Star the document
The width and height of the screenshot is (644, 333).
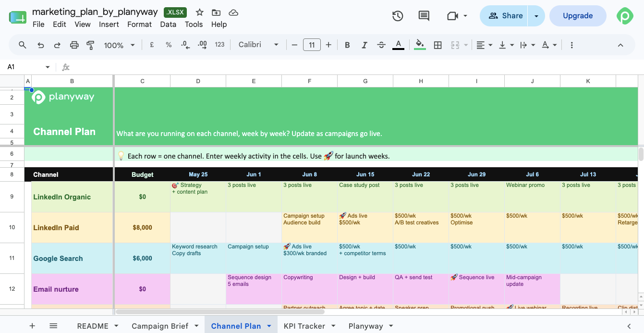[200, 12]
